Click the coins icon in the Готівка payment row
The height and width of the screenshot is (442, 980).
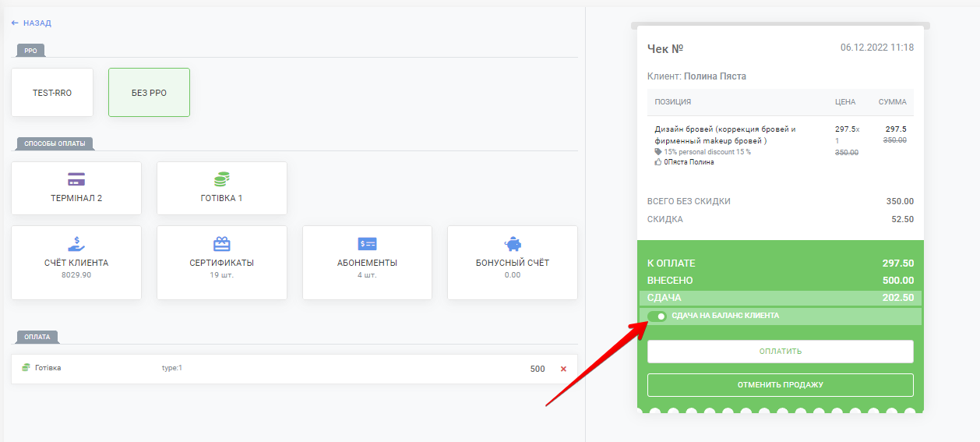click(x=26, y=367)
